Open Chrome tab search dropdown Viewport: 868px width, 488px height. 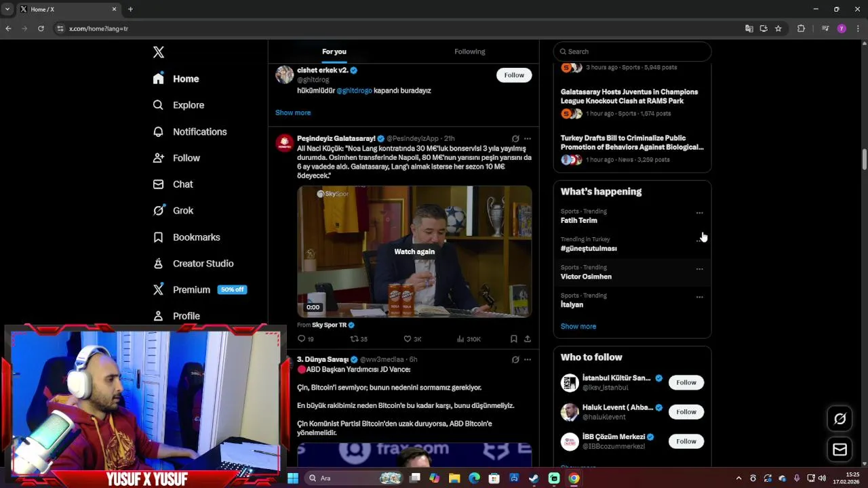[7, 9]
